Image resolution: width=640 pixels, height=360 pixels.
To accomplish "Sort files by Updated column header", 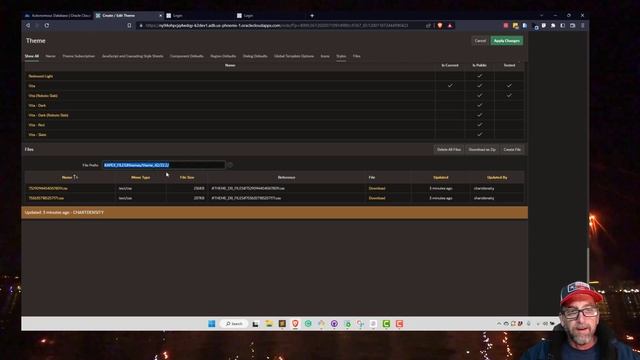I will (x=441, y=178).
